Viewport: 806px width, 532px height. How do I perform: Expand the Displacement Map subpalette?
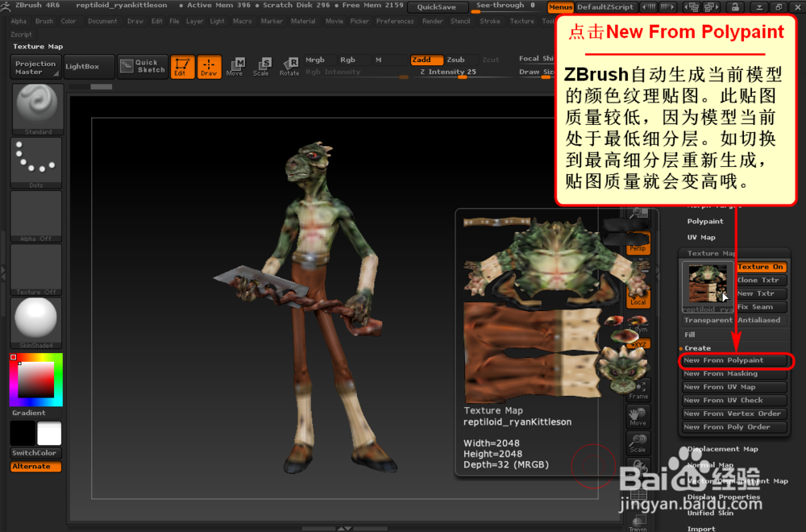tap(722, 449)
